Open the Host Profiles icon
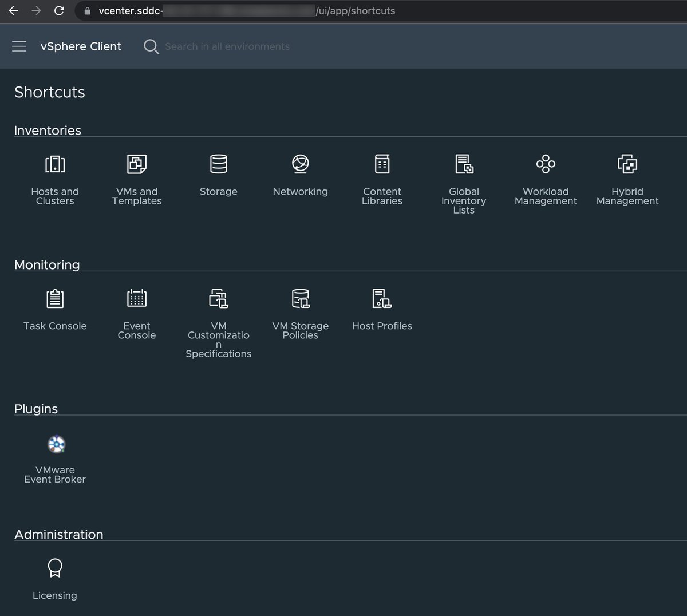687x616 pixels. (382, 298)
